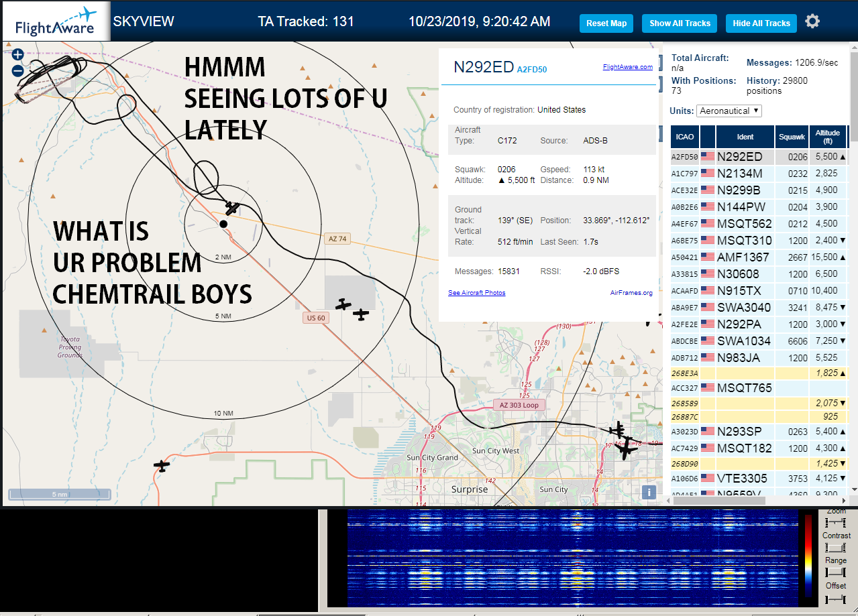
Task: Click Show All Tracks button
Action: 680,23
